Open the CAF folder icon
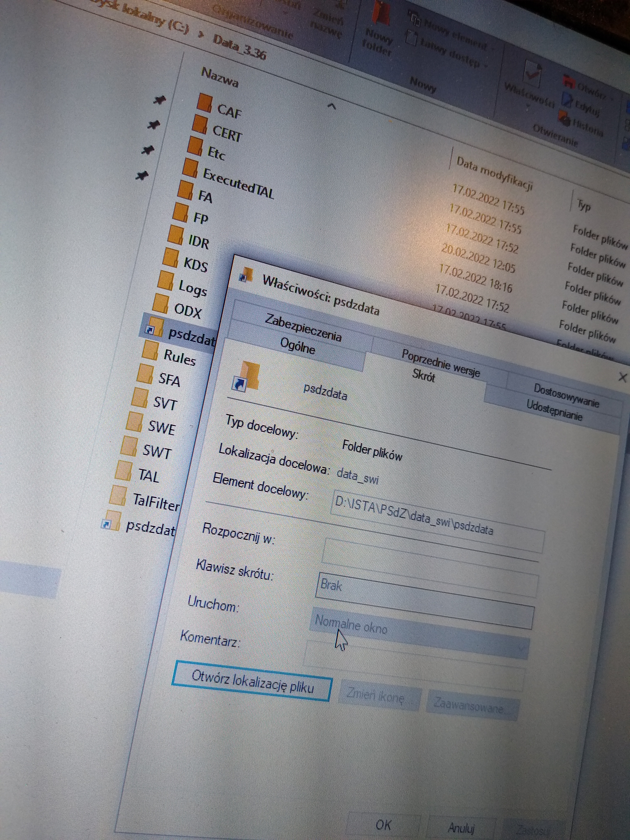Screen dimensions: 630x840 tap(205, 103)
